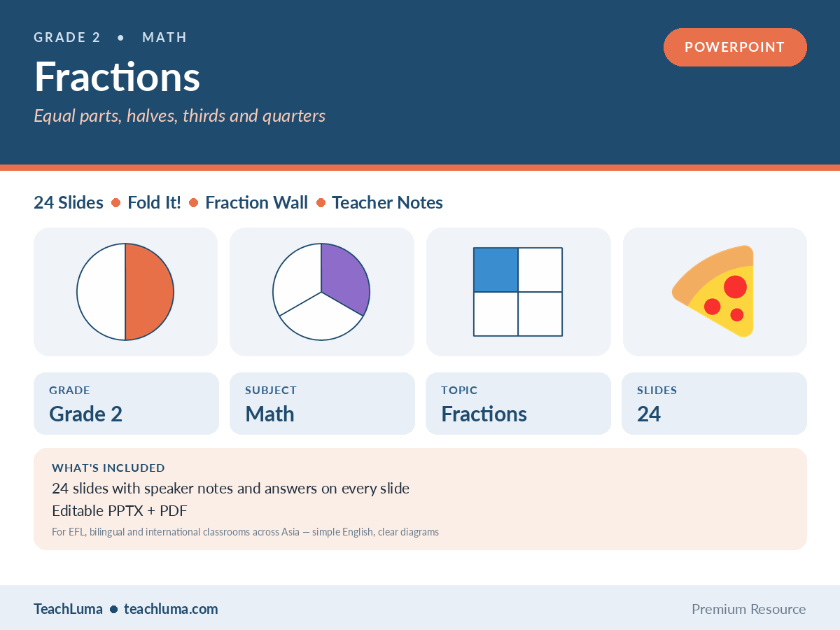Click the purple third of the circle
The image size is (840, 630).
(344, 278)
